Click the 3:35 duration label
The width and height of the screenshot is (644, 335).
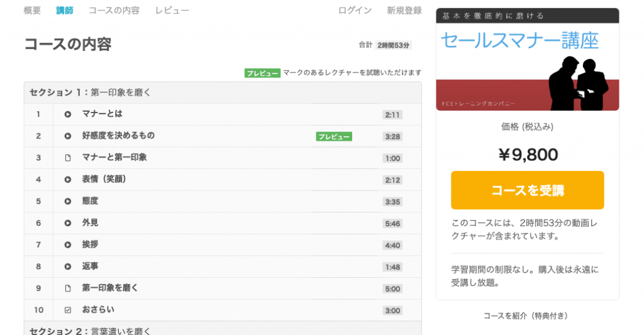tap(392, 202)
